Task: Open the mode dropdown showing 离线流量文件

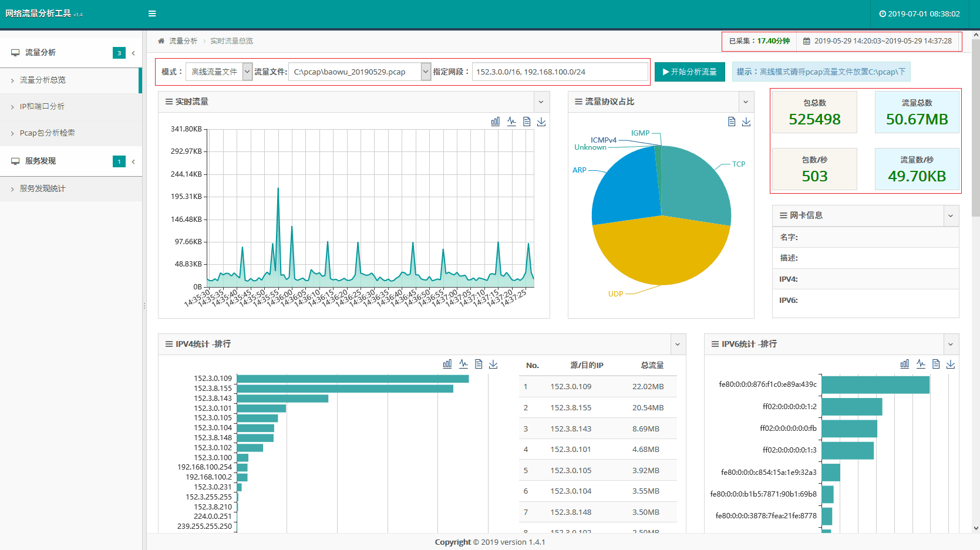Action: [x=218, y=72]
